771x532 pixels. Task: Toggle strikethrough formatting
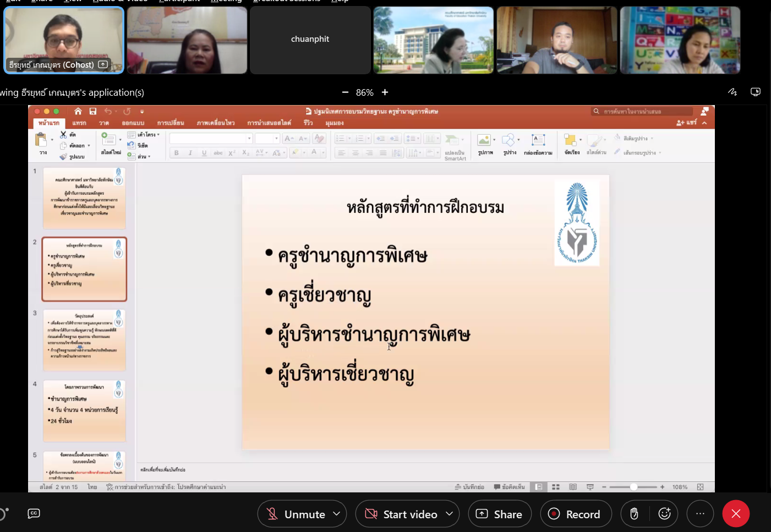coord(218,153)
